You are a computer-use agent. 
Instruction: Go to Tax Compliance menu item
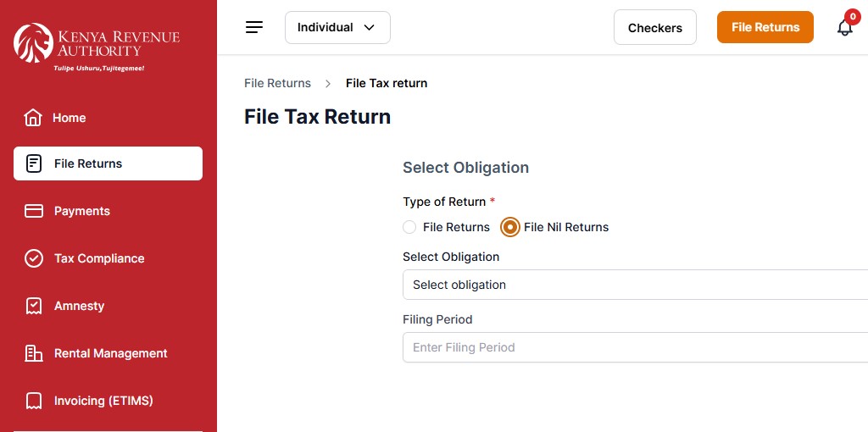(99, 258)
